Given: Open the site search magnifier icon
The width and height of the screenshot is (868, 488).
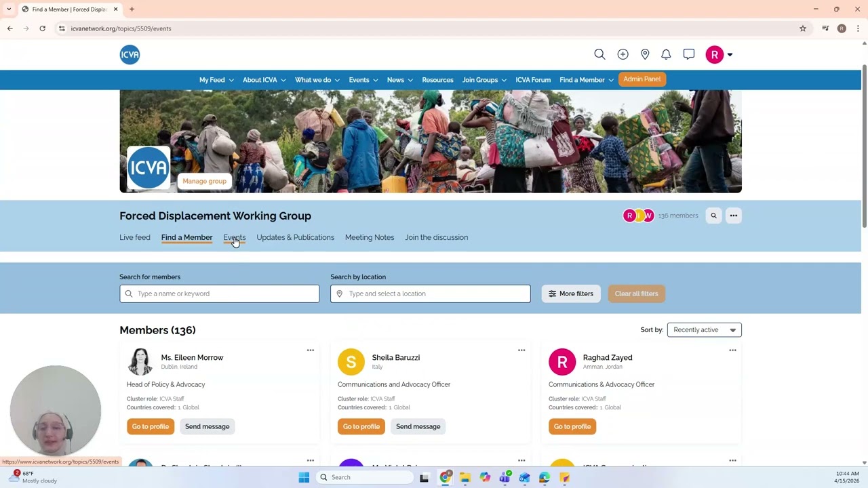Looking at the screenshot, I should (x=599, y=54).
